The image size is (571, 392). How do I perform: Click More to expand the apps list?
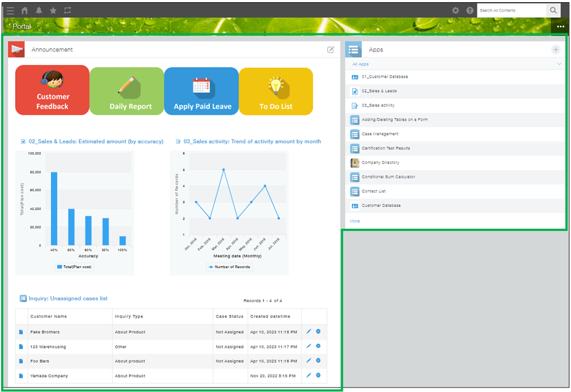pyautogui.click(x=354, y=221)
